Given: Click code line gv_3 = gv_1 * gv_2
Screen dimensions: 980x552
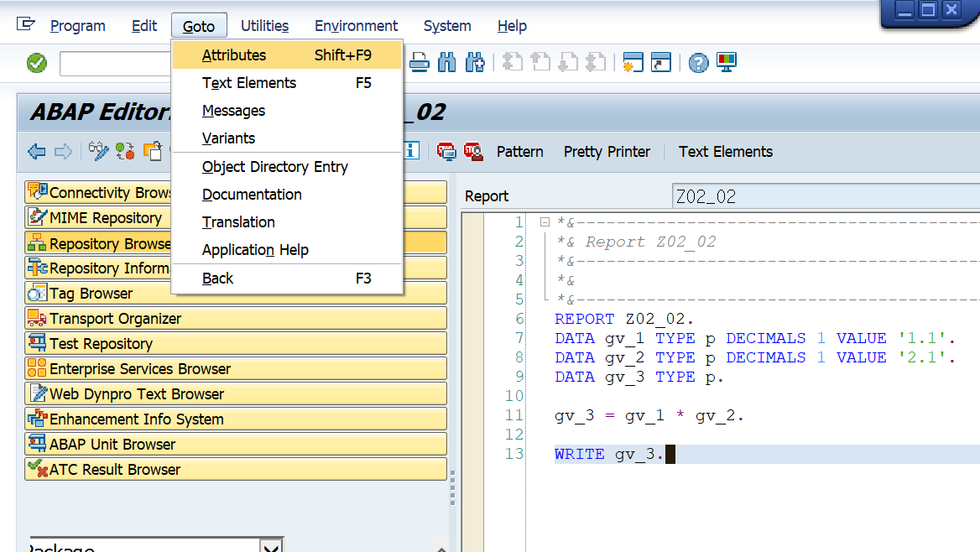Looking at the screenshot, I should point(649,416).
